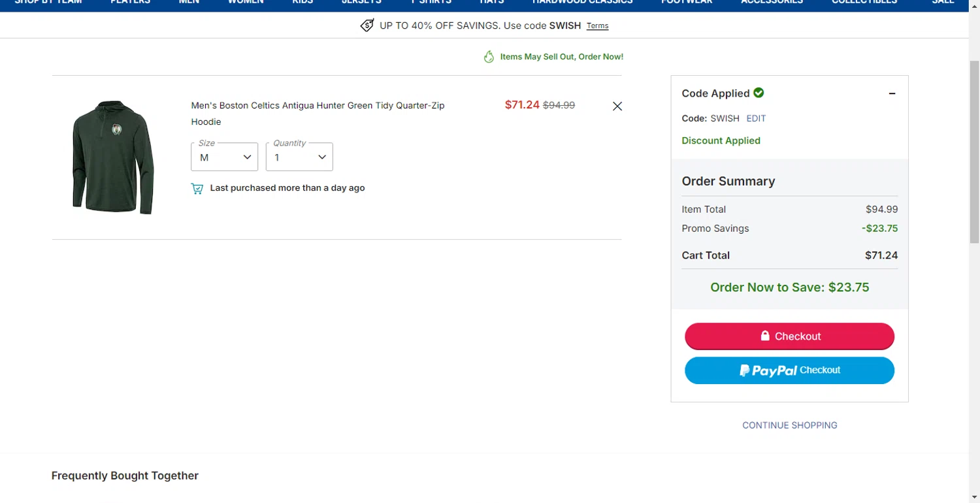Image resolution: width=980 pixels, height=503 pixels.
Task: Open the Women menu in navigation
Action: (x=246, y=2)
